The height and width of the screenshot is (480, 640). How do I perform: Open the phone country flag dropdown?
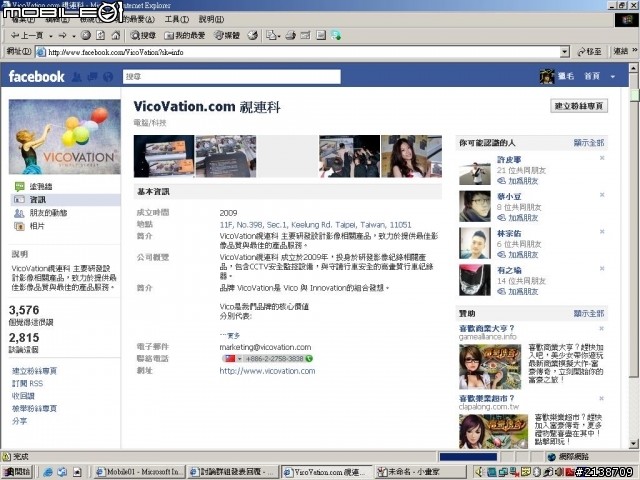232,359
